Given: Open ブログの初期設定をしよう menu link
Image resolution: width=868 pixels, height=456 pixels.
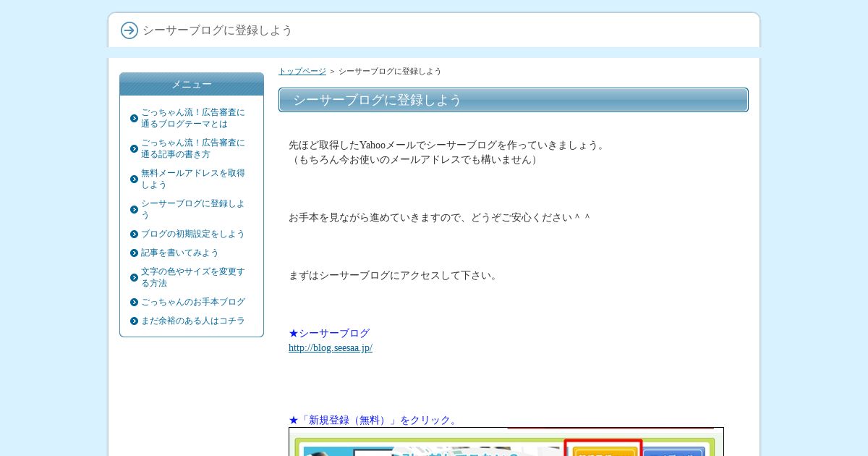Looking at the screenshot, I should click(x=193, y=234).
